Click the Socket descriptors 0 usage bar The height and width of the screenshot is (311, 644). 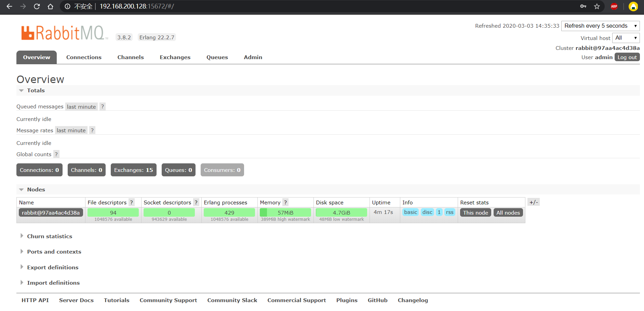169,213
